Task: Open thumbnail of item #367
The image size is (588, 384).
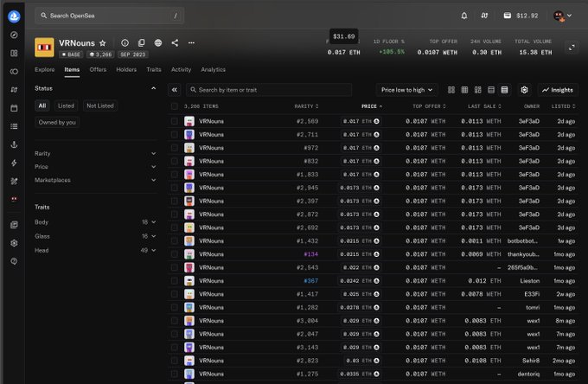Action: 189,281
